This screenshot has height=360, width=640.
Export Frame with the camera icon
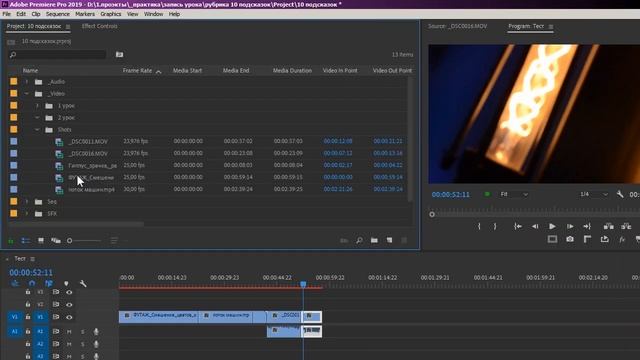[x=570, y=239]
